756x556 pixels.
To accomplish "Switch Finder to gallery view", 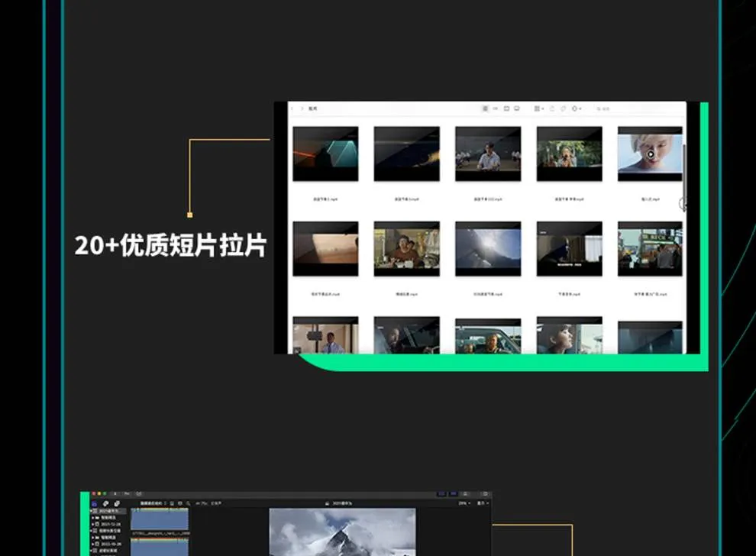I will point(517,109).
